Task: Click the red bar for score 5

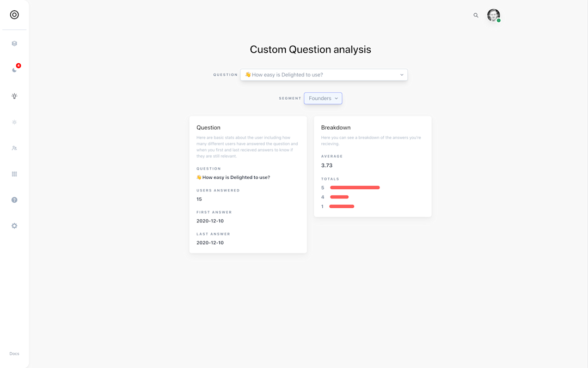Action: [355, 188]
